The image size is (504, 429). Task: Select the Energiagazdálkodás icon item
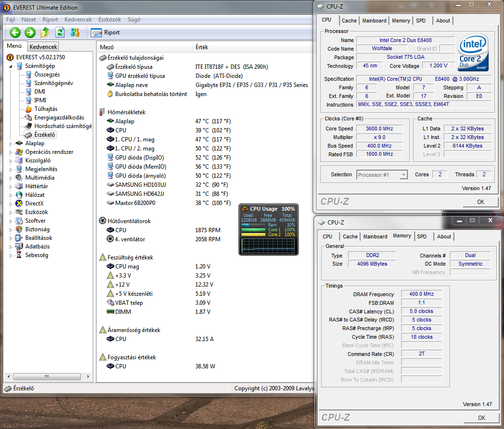point(29,118)
